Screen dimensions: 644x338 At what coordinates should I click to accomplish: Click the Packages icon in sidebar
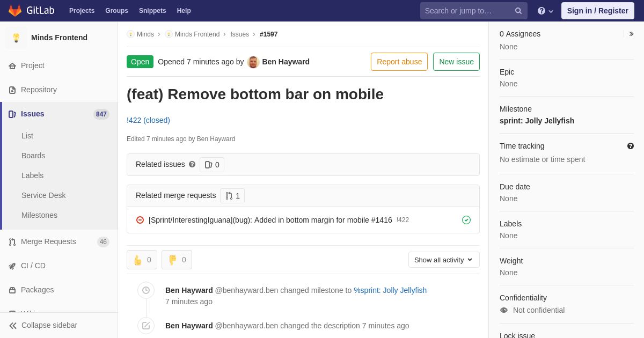pyautogui.click(x=12, y=290)
